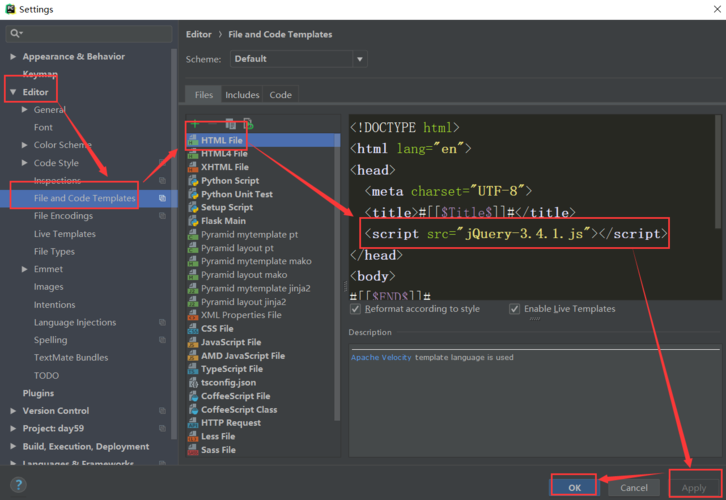Select the CSS File template icon
726x500 pixels.
193,329
